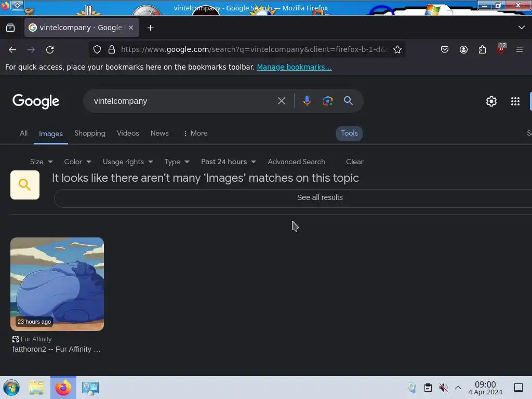This screenshot has height=399, width=532.
Task: Click the tray icon left of clipboard
Action: pyautogui.click(x=412, y=388)
